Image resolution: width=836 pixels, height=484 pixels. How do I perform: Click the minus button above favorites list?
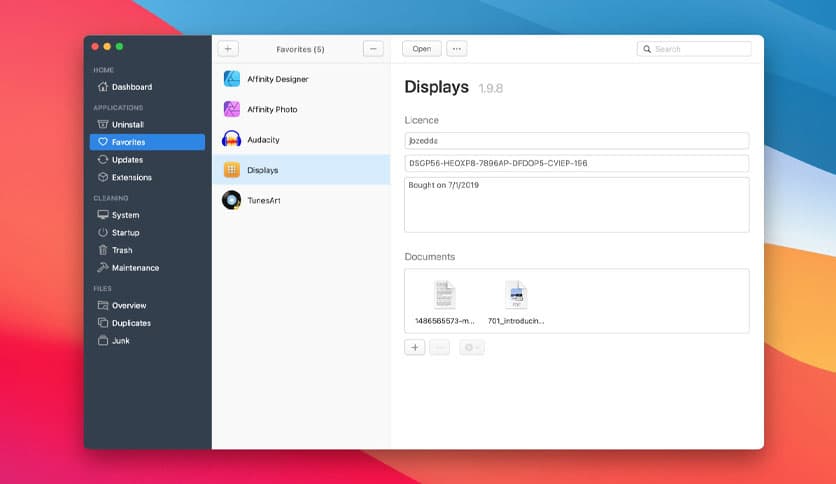372,49
